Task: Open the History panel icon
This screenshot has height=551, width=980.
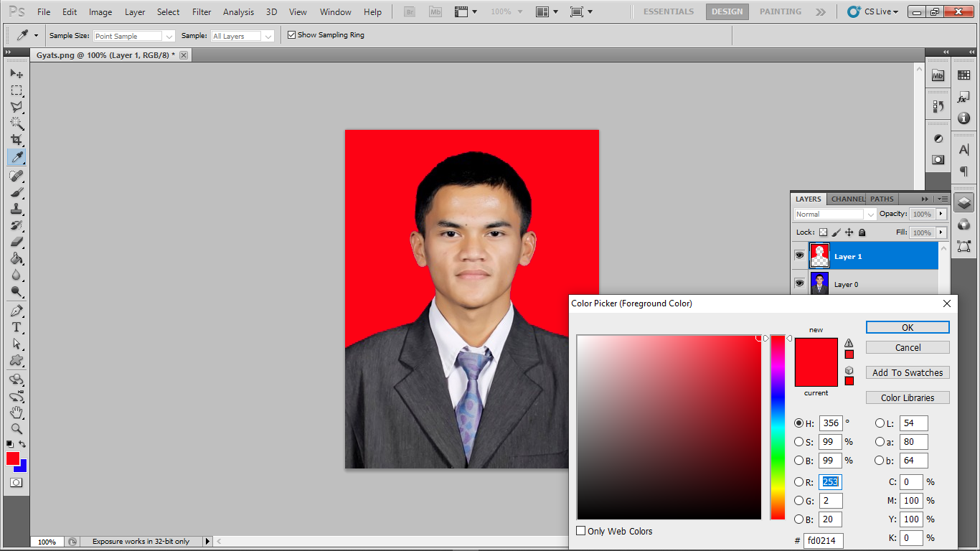Action: click(x=938, y=106)
